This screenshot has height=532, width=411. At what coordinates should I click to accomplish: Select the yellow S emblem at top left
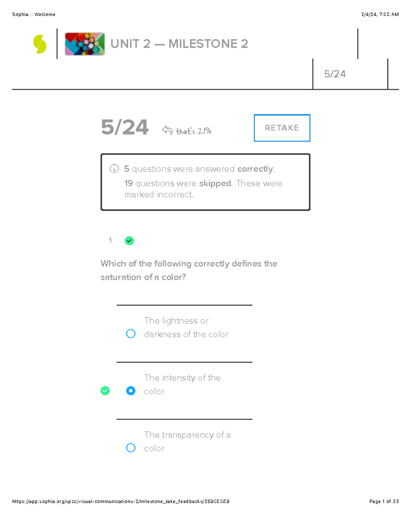pos(38,44)
